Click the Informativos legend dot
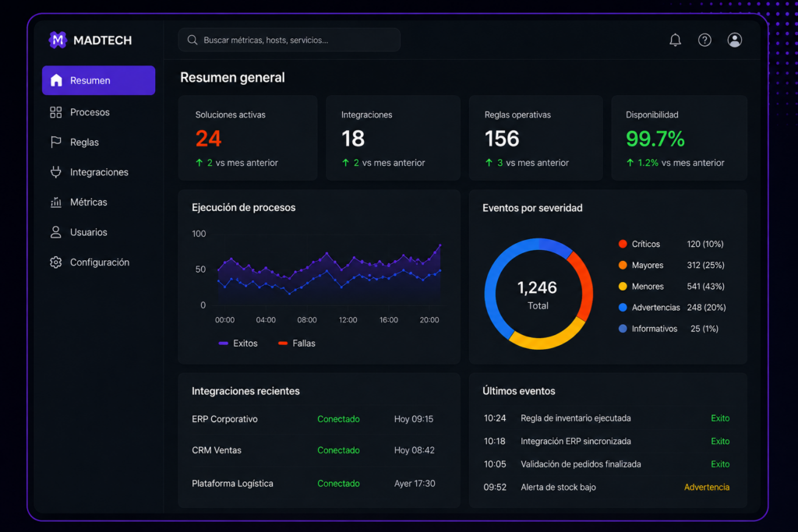The width and height of the screenshot is (798, 532). [623, 329]
